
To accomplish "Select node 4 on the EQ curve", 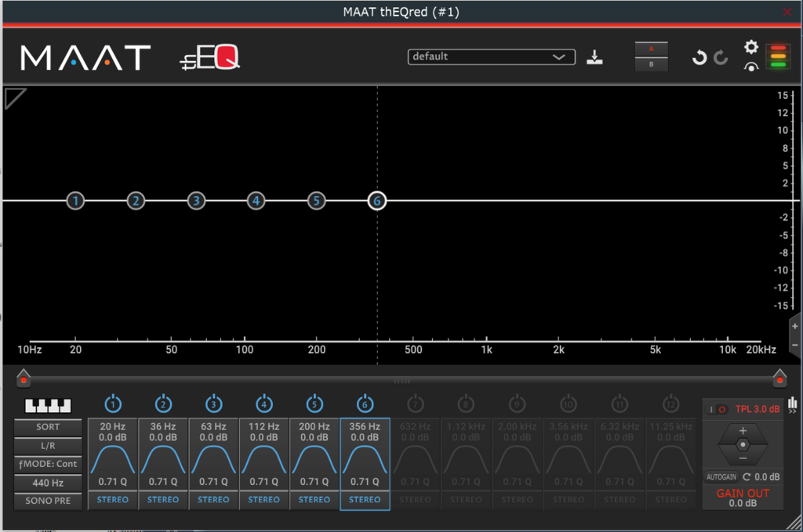I will [x=256, y=201].
